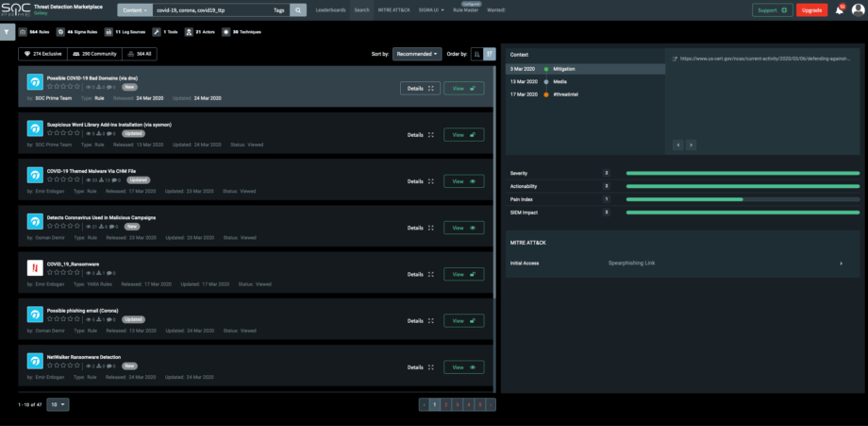Select descending order toggle
868x426 pixels.
pos(490,54)
